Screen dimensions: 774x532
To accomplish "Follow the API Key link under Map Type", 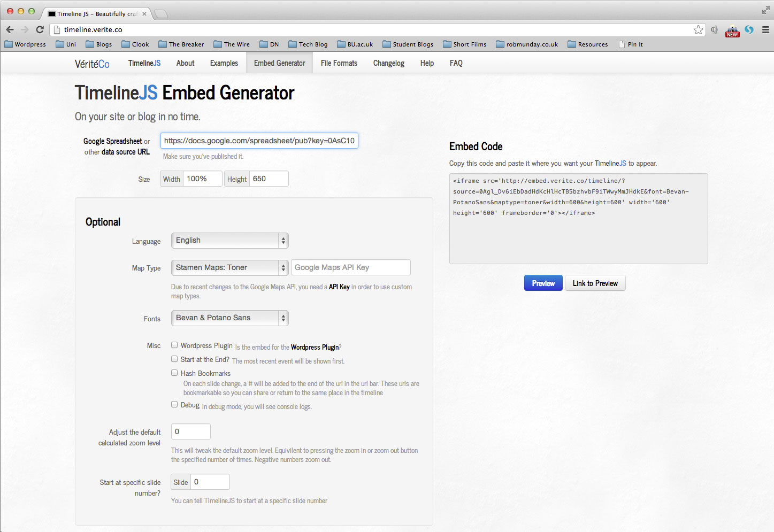I will [339, 287].
